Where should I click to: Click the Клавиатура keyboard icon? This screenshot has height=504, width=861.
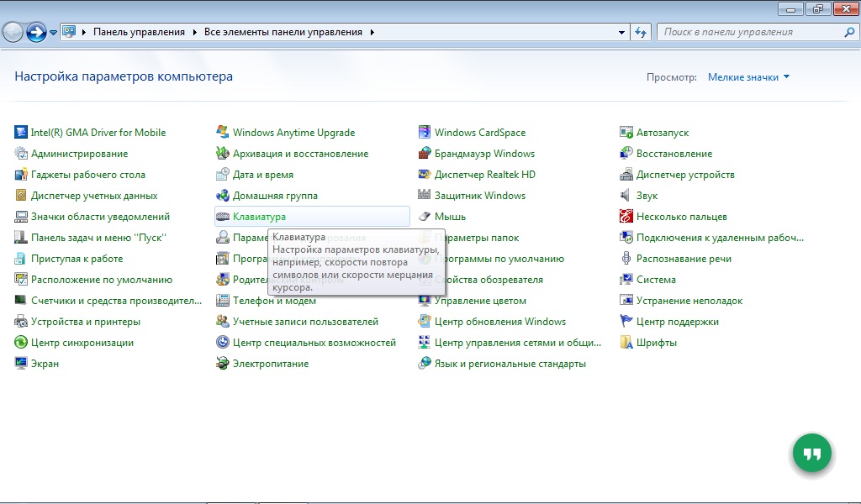click(222, 217)
